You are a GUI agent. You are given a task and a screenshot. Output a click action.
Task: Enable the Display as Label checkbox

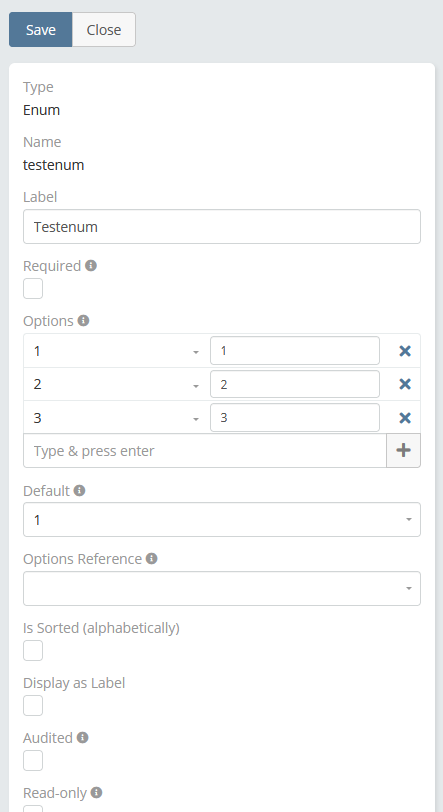(x=33, y=705)
